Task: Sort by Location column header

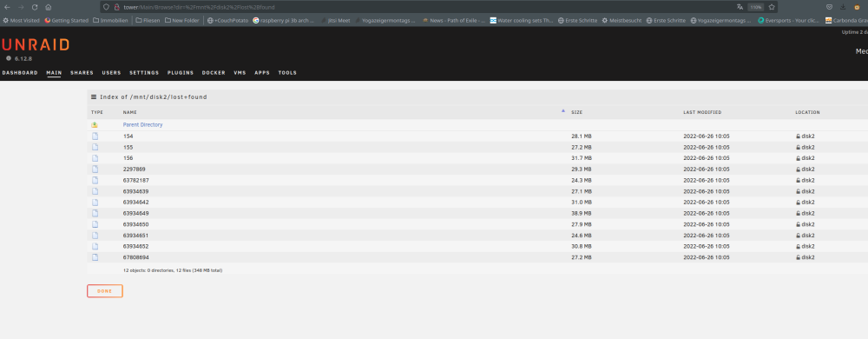Action: (x=807, y=112)
